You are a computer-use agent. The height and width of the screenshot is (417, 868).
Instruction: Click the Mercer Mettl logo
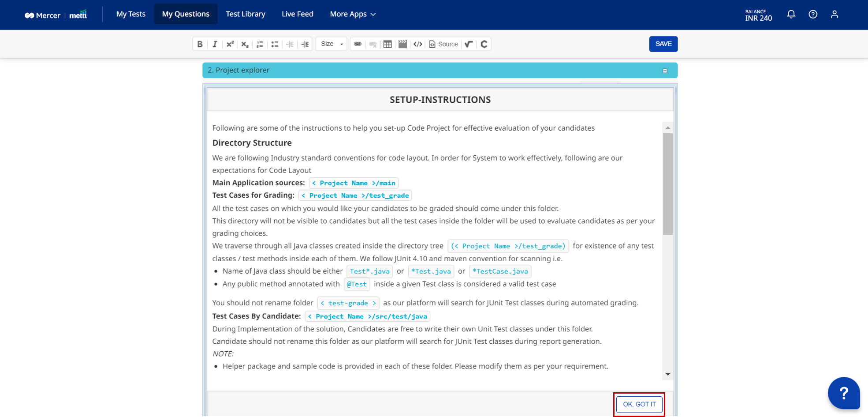[56, 15]
